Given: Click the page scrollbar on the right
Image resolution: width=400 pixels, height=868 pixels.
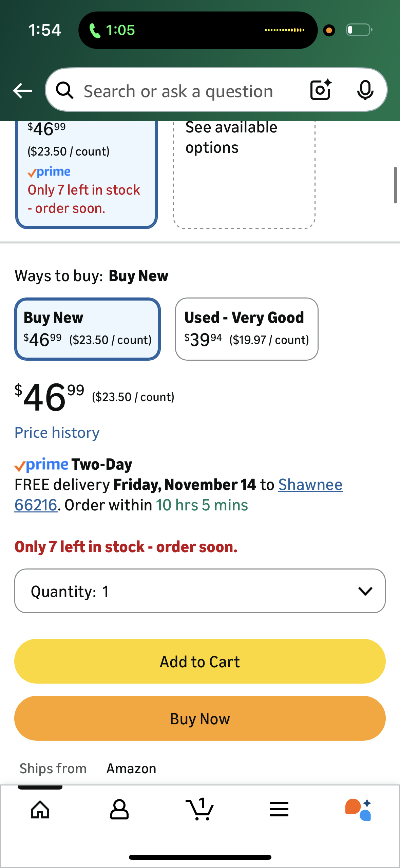Looking at the screenshot, I should coord(395,185).
